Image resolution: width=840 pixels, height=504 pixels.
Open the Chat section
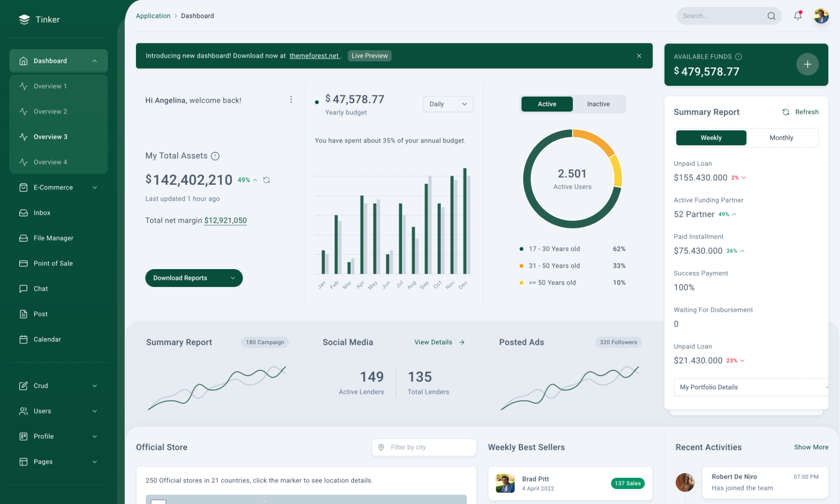click(41, 288)
